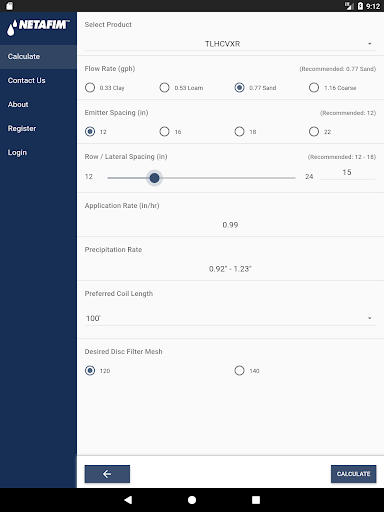384x512 pixels.
Task: Tap Android recent apps square
Action: [x=256, y=500]
